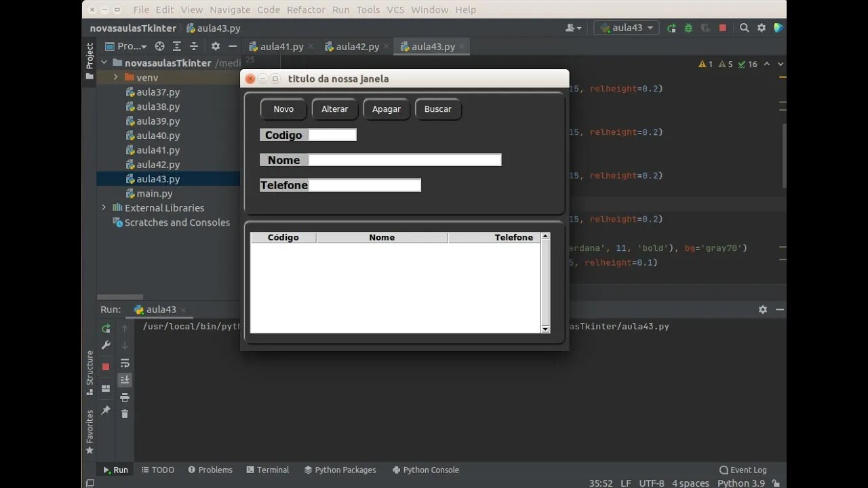Click the Treeview vertical scrollbar up arrow
Screen dimensions: 868x488
[545, 237]
